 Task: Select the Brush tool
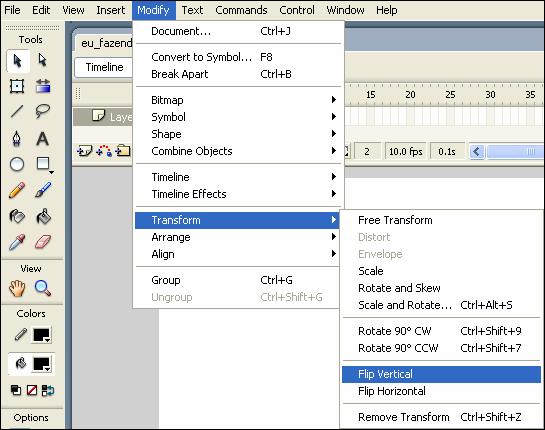pos(43,190)
